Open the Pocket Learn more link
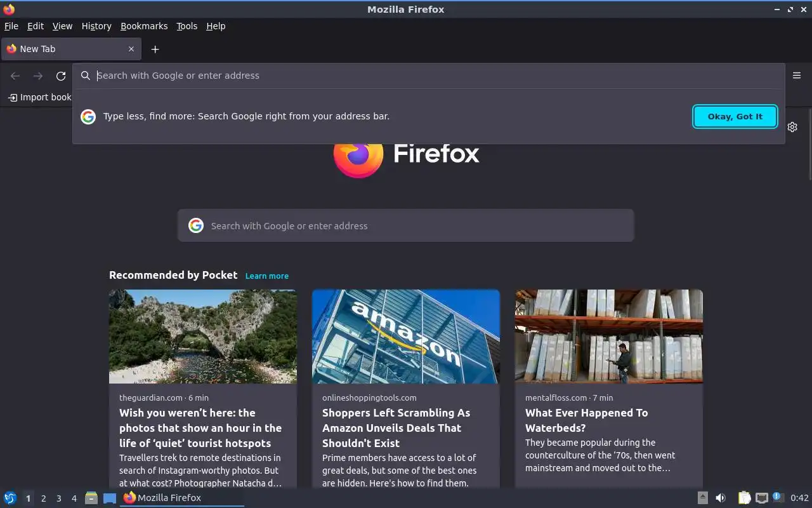The width and height of the screenshot is (812, 508). [267, 276]
